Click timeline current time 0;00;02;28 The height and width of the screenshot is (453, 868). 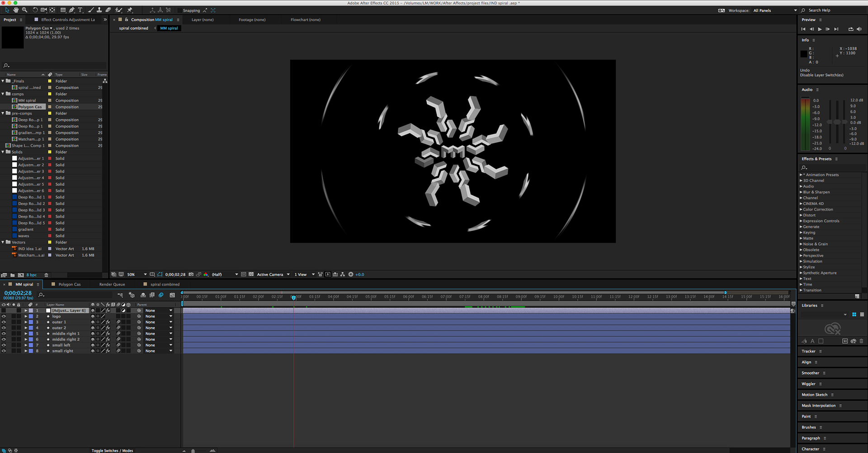[x=18, y=293]
